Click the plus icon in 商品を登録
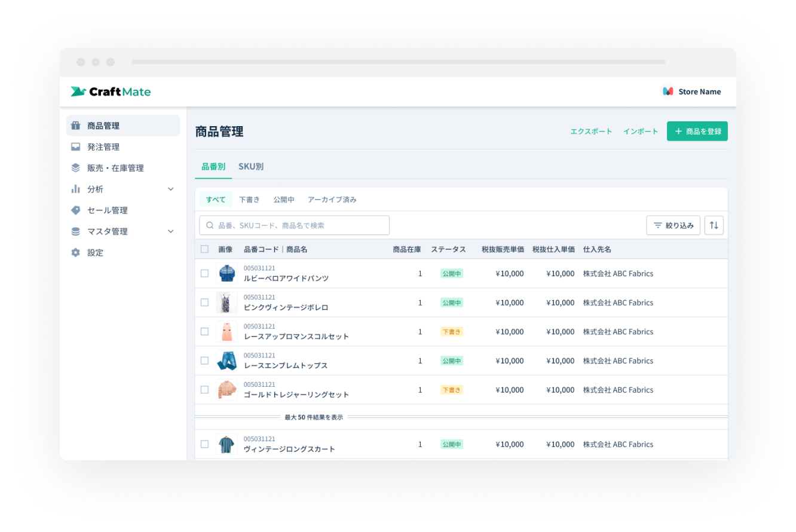Screen dimensions: 796x532 pyautogui.click(x=678, y=131)
